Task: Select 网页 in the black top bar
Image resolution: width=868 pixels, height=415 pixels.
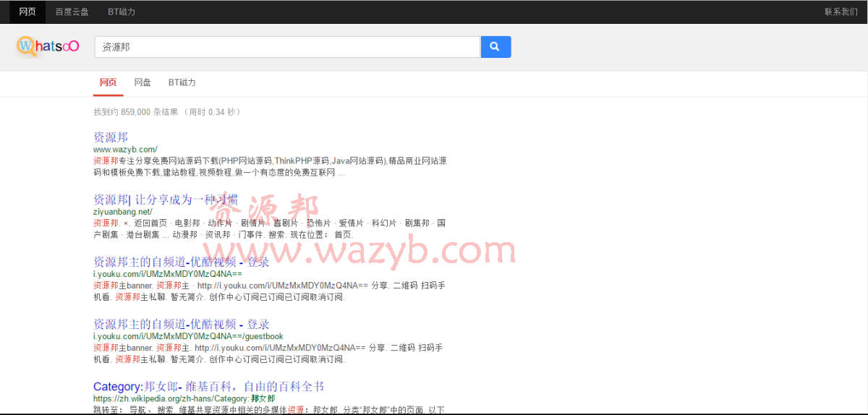Action: 27,12
